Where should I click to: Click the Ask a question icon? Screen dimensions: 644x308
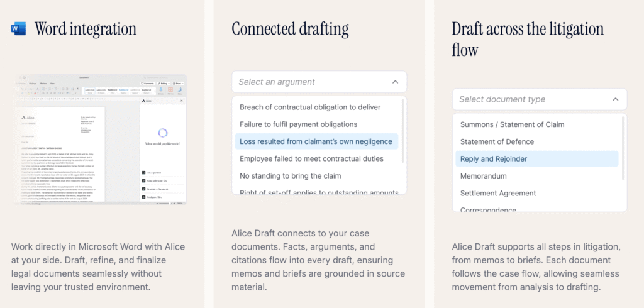pos(144,172)
